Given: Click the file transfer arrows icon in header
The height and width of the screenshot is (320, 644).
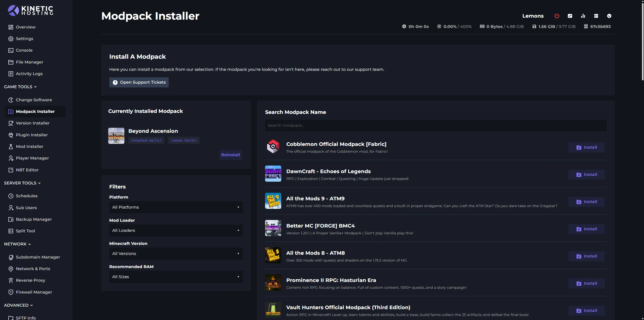Looking at the screenshot, I should tap(570, 16).
